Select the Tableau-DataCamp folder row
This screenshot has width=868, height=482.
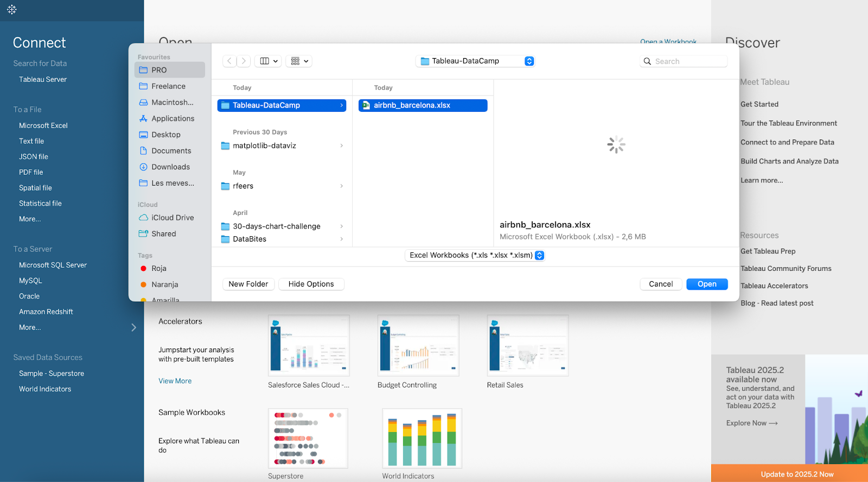coord(282,105)
